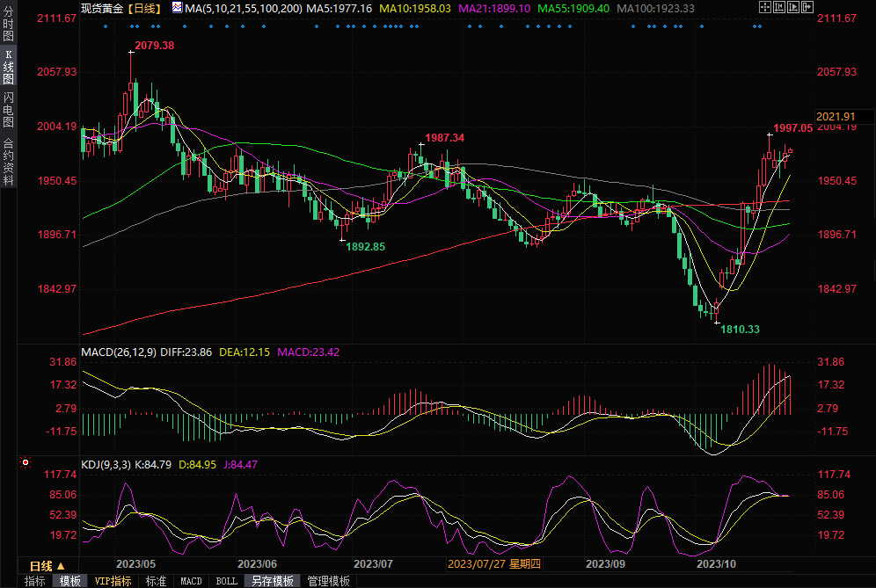Select the 指标 tab at bottom
Viewport: 876px width, 588px height.
coord(35,581)
